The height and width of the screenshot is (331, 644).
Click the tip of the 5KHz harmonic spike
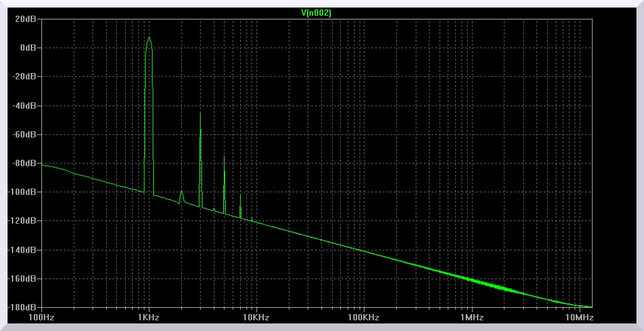click(224, 157)
